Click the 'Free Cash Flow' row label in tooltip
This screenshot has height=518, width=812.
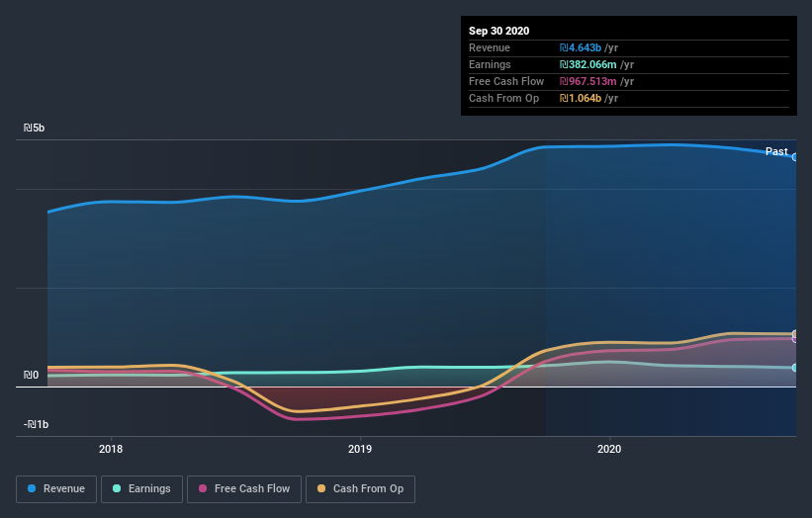[506, 81]
